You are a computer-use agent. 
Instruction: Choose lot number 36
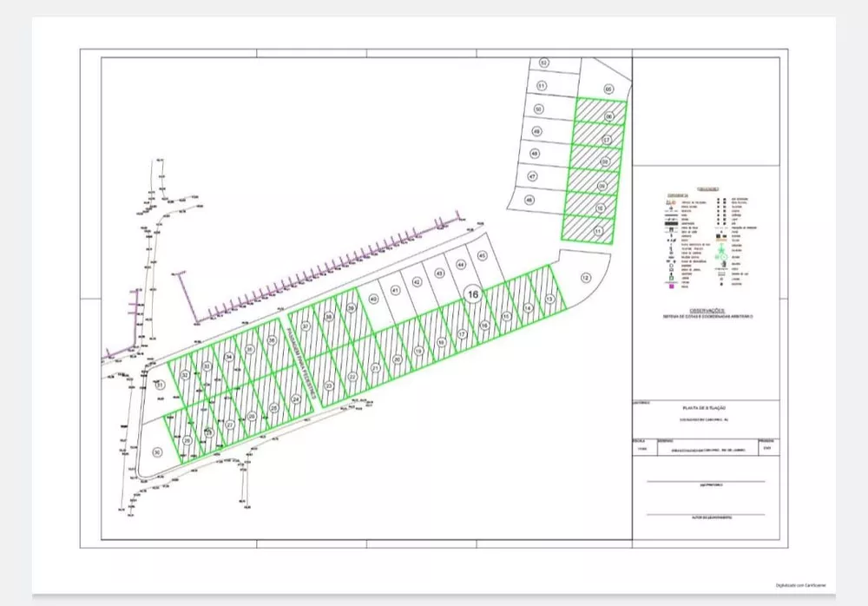tap(272, 340)
